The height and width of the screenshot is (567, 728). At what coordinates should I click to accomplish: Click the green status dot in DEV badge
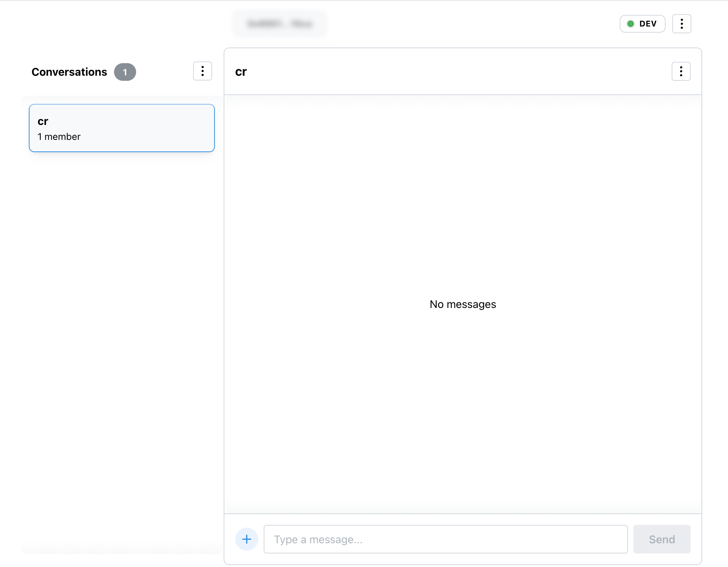(631, 24)
